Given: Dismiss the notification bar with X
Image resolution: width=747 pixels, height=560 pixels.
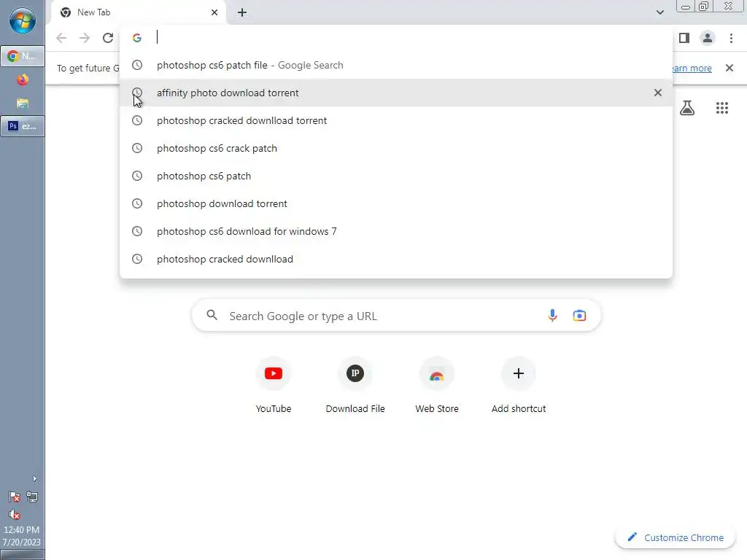Looking at the screenshot, I should (729, 68).
